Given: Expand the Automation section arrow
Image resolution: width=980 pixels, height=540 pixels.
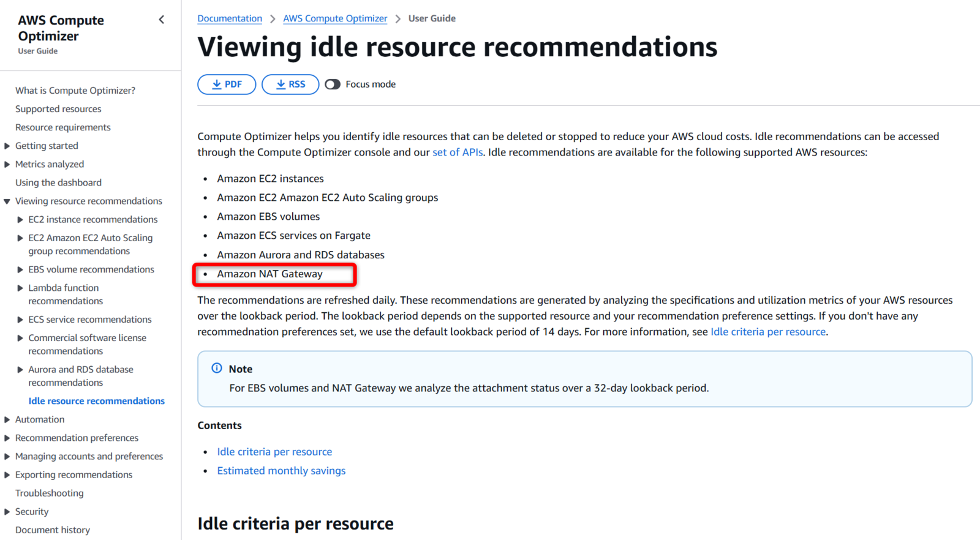Looking at the screenshot, I should [x=7, y=419].
